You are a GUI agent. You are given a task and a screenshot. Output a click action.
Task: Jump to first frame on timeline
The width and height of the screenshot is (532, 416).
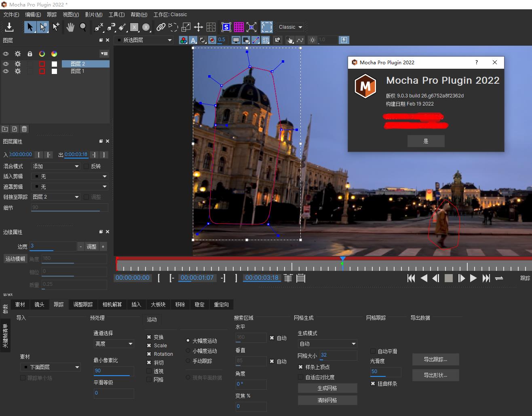pyautogui.click(x=411, y=278)
